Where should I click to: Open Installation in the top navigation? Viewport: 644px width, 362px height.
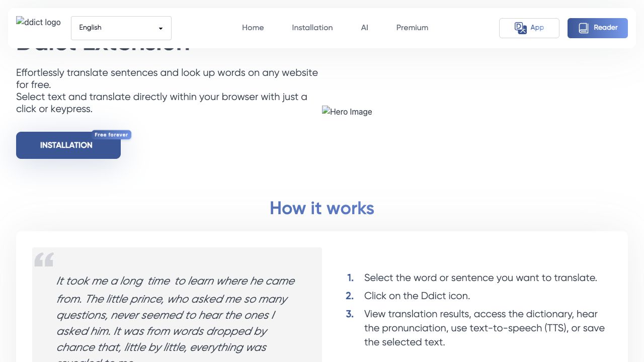(x=312, y=28)
